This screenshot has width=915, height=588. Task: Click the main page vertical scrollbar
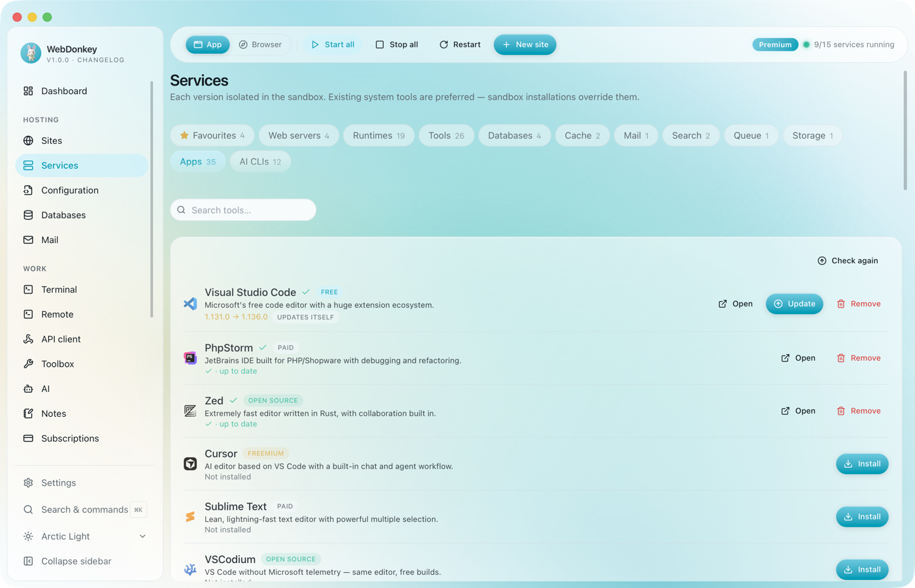(x=905, y=130)
